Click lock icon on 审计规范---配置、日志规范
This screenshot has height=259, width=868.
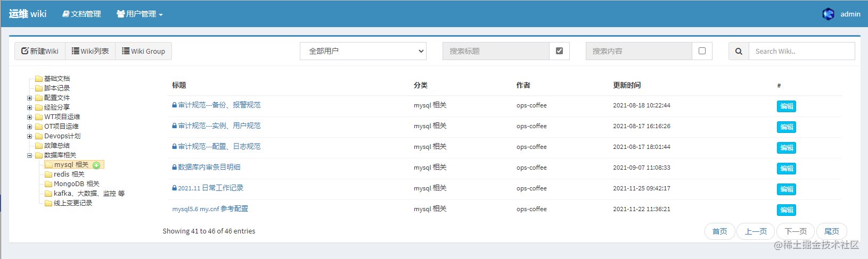coord(175,146)
